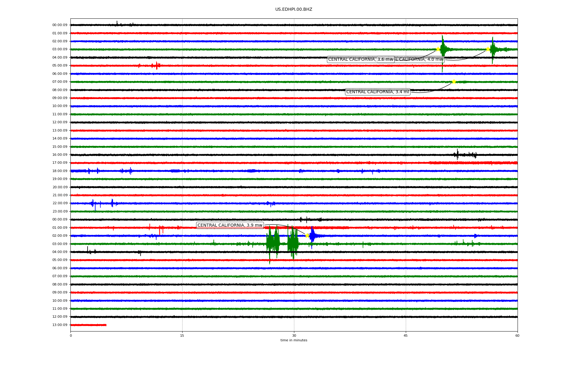Click the yellow star for the 3.4 ml event
This screenshot has width=588, height=368.
[x=454, y=82]
